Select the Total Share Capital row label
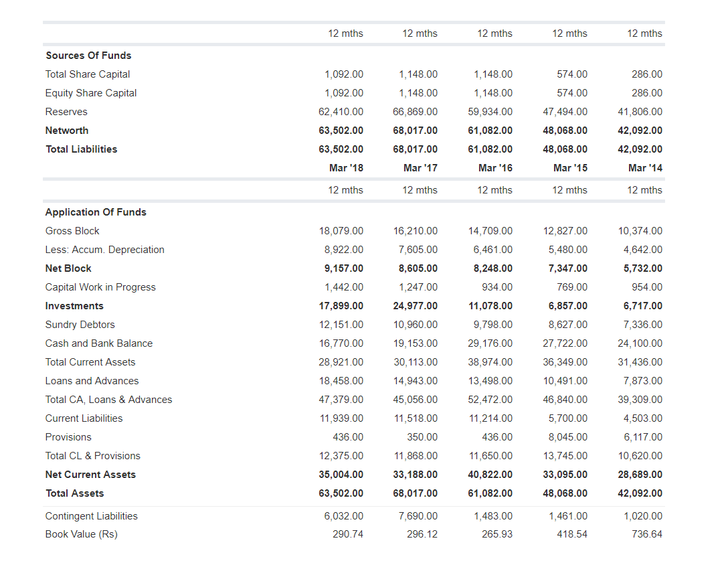The height and width of the screenshot is (565, 728). (87, 74)
